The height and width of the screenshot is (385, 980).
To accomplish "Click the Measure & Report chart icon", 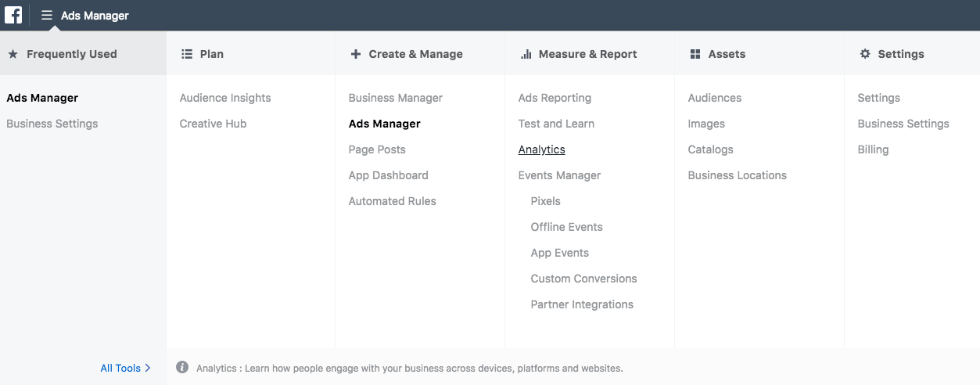I will pos(526,54).
